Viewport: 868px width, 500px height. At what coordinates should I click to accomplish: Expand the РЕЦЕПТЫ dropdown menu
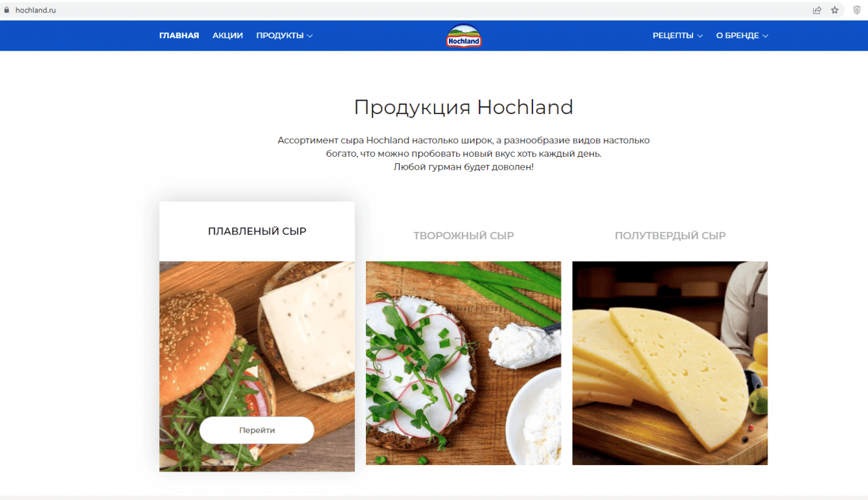678,36
